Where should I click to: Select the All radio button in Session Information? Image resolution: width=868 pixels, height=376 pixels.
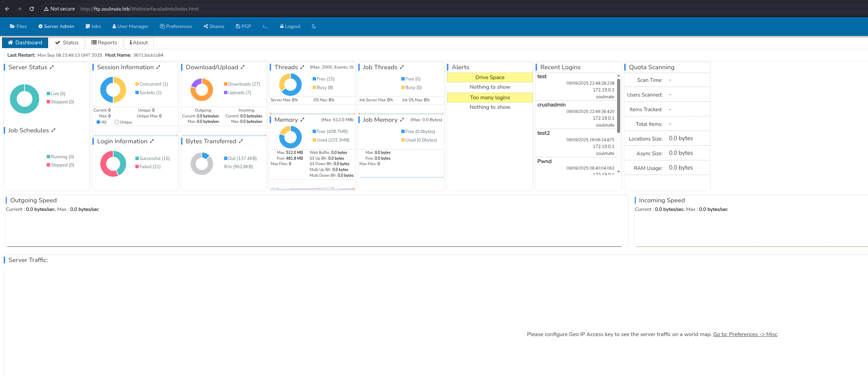click(98, 122)
